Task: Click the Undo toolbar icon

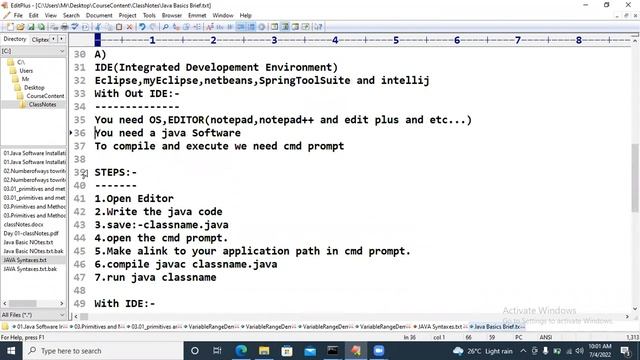Action: [142, 27]
